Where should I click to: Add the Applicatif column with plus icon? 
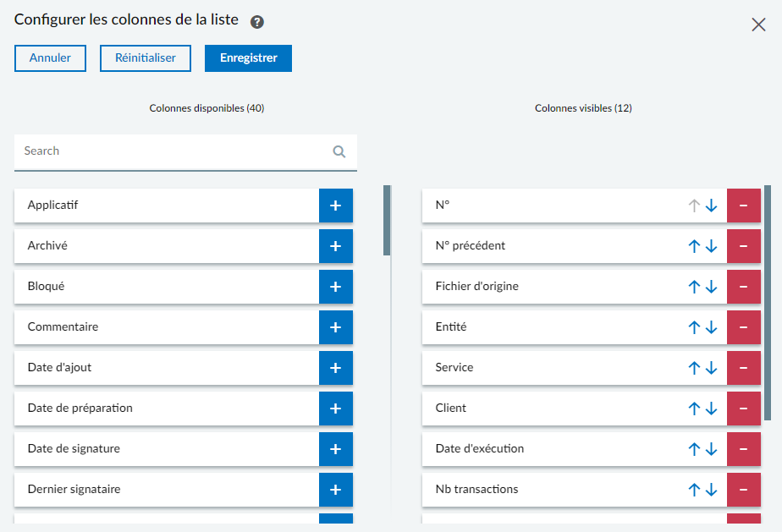pos(335,206)
